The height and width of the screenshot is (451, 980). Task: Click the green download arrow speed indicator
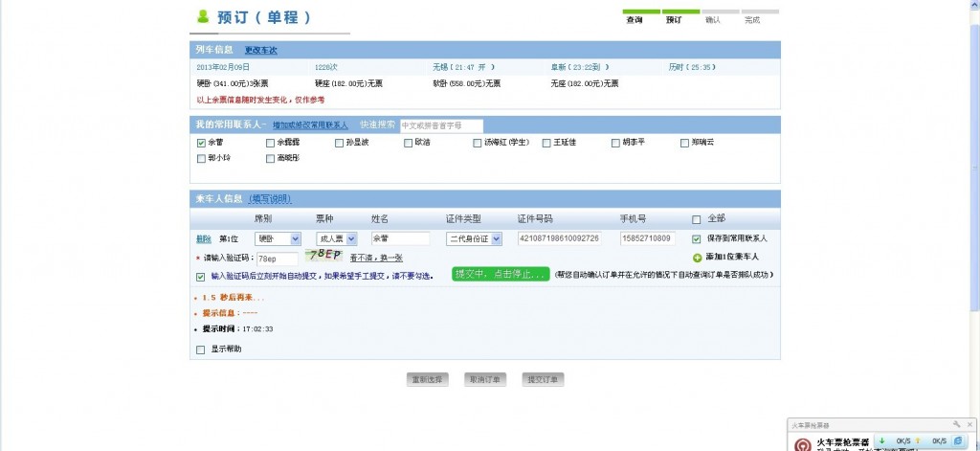882,441
